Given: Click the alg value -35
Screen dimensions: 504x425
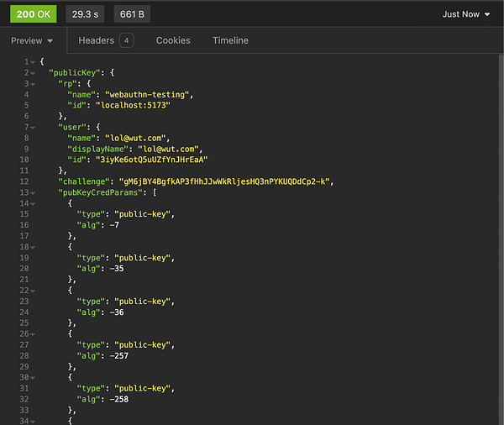Looking at the screenshot, I should click(x=117, y=269).
